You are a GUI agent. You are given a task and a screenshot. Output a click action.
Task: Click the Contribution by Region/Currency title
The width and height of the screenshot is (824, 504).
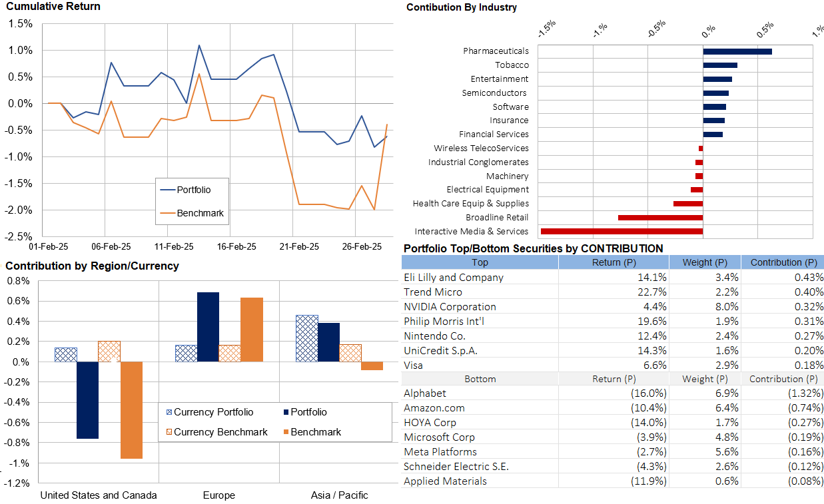tap(92, 266)
